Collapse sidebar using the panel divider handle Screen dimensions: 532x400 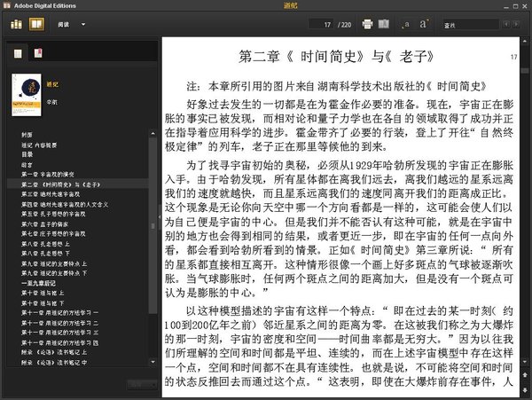coord(160,216)
